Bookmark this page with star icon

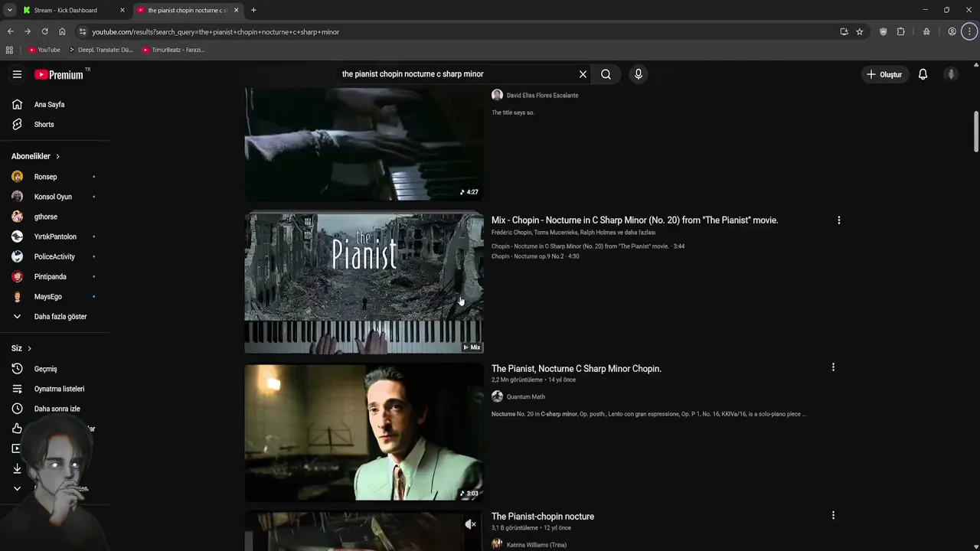coord(860,31)
